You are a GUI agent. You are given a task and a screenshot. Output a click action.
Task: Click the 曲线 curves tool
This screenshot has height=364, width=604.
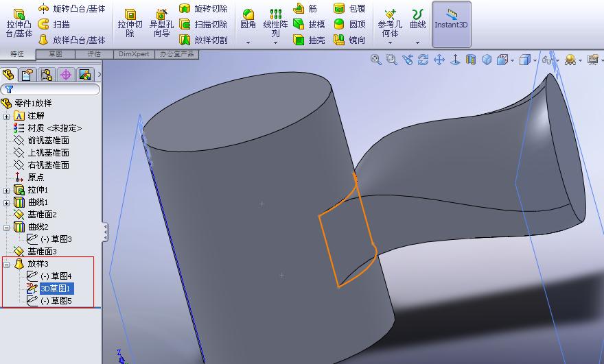pos(417,19)
